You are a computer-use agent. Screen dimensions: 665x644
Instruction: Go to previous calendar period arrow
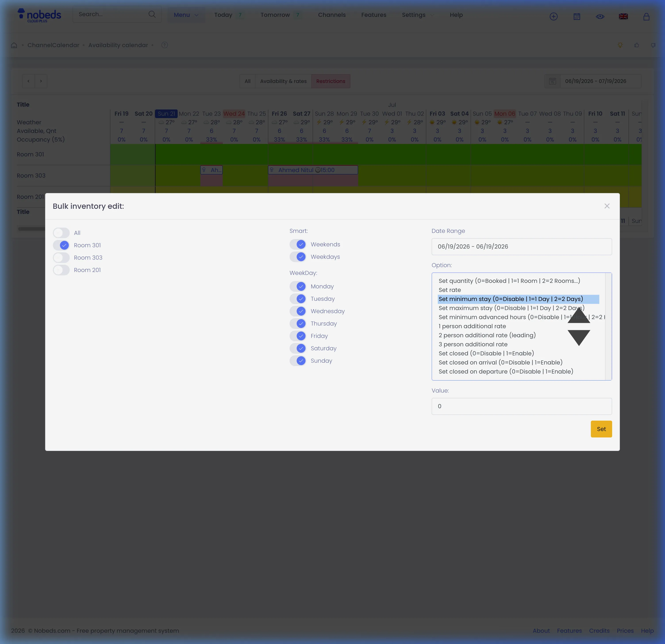coord(29,81)
